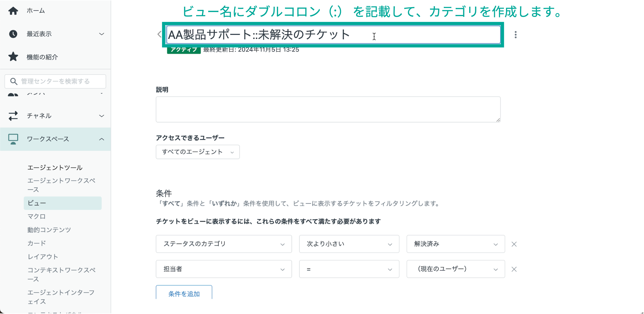Image resolution: width=644 pixels, height=314 pixels.
Task: Go back with the left chevron
Action: tap(159, 34)
